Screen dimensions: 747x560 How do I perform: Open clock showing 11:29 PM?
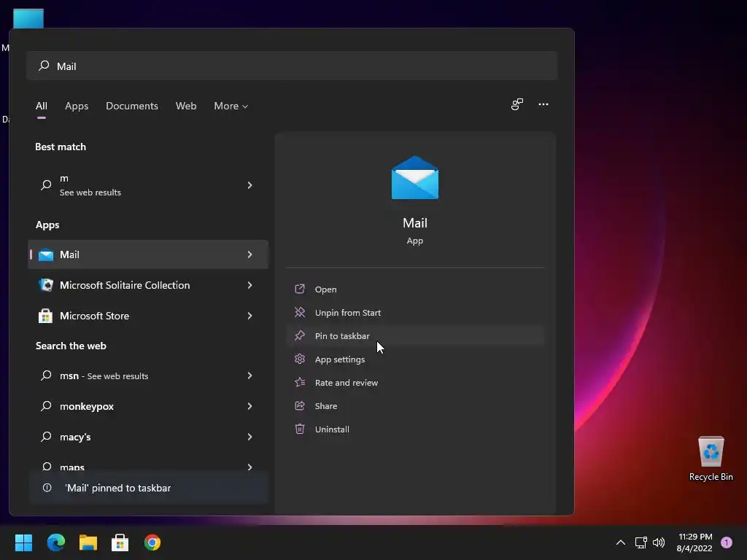pyautogui.click(x=695, y=537)
